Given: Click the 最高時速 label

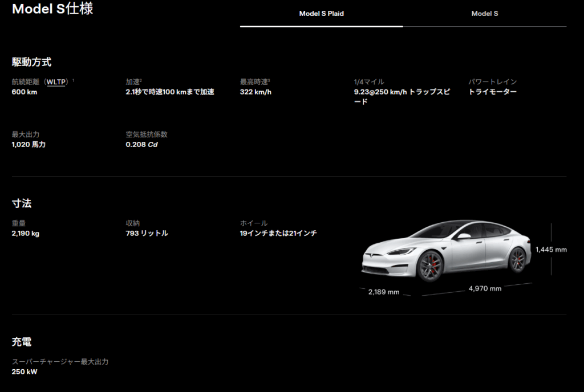Looking at the screenshot, I should click(254, 82).
